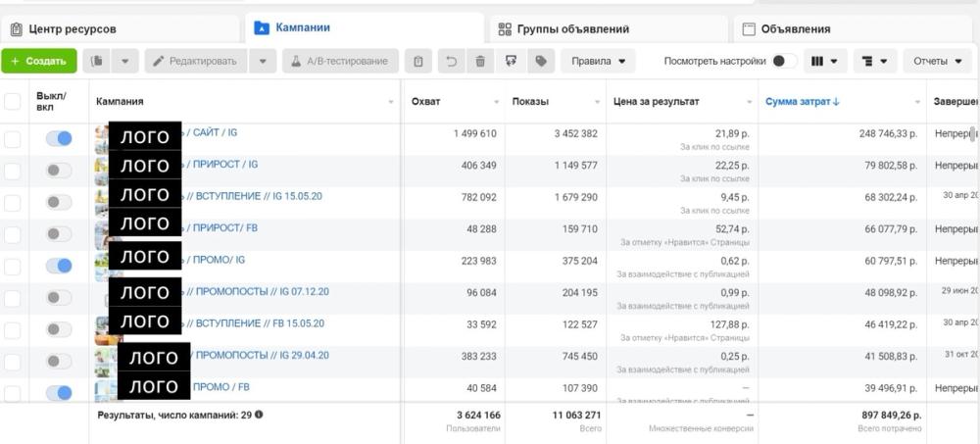The width and height of the screenshot is (980, 444).
Task: Click the trash delete icon
Action: pos(480,62)
